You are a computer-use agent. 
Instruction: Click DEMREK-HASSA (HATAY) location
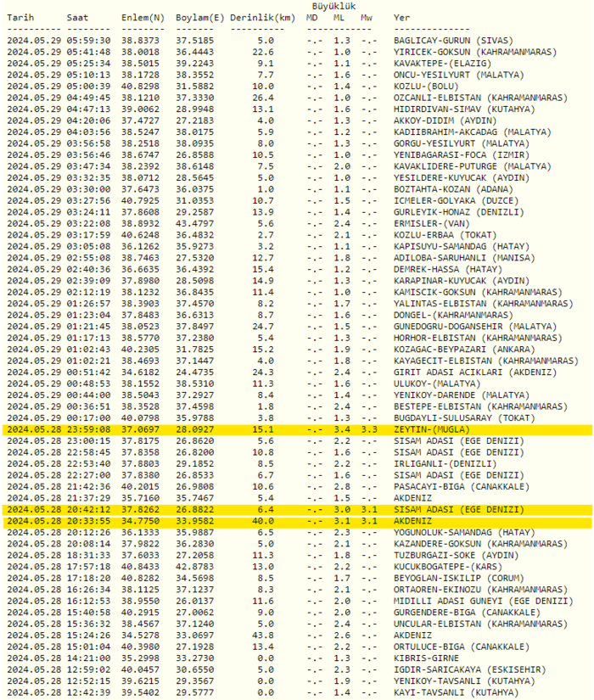[x=448, y=269]
